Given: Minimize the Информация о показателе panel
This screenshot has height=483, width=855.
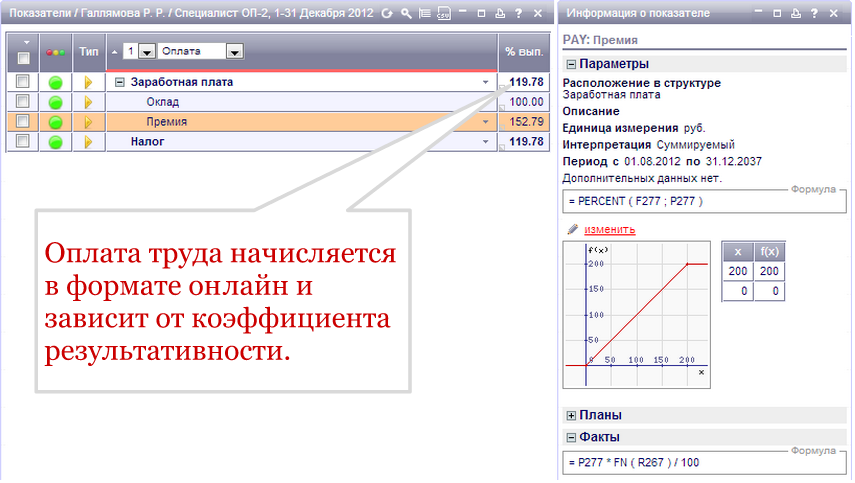Looking at the screenshot, I should pyautogui.click(x=758, y=12).
